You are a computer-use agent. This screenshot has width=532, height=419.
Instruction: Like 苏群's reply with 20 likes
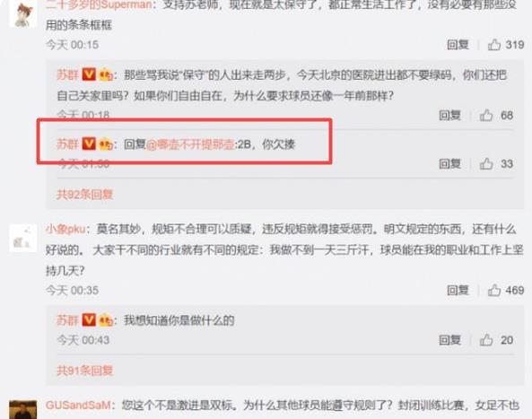pos(486,340)
